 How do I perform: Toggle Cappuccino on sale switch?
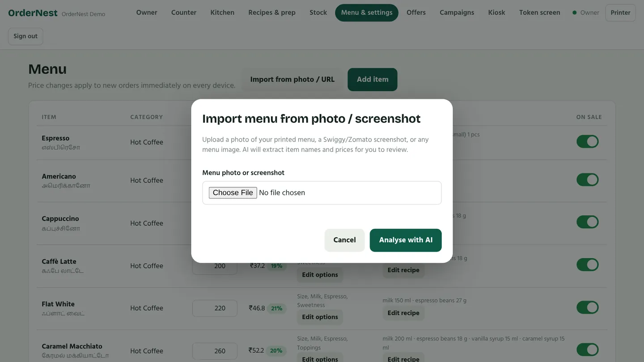point(587,222)
